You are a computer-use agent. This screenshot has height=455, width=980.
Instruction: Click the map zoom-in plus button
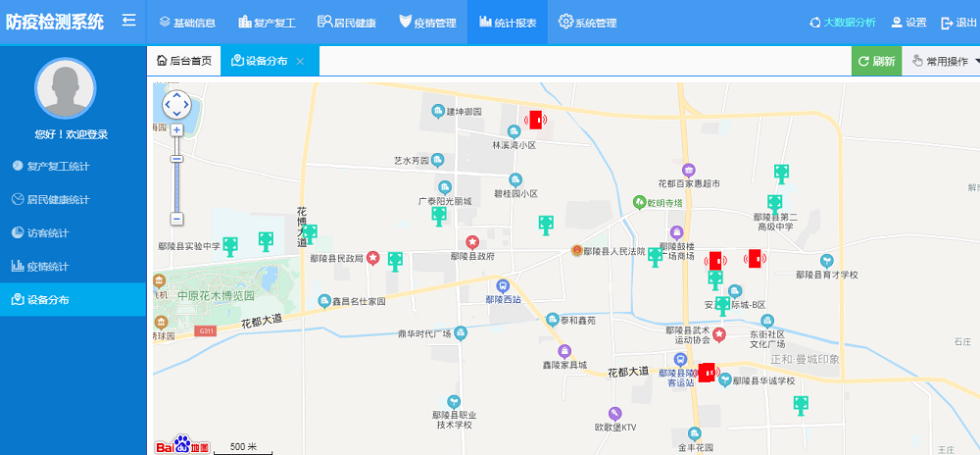tap(177, 129)
